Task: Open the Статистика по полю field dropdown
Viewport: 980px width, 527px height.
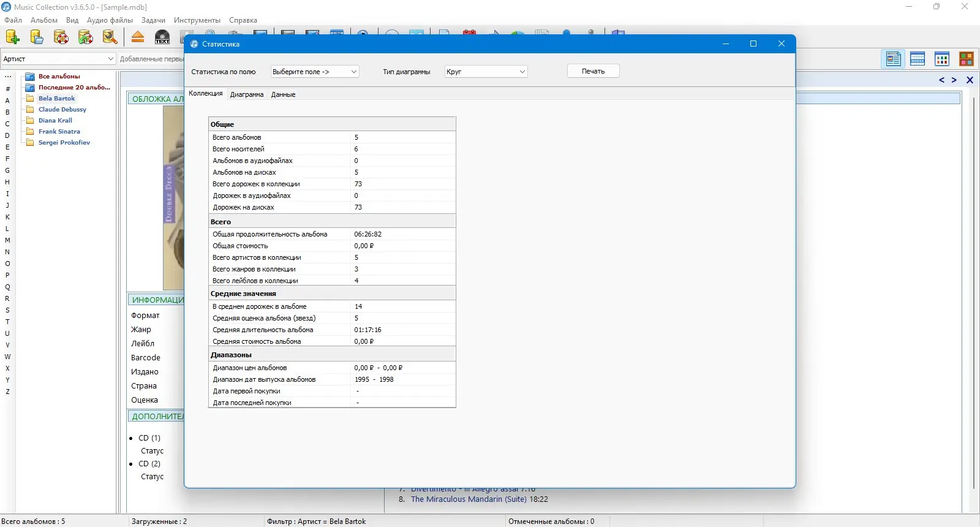Action: [x=315, y=72]
